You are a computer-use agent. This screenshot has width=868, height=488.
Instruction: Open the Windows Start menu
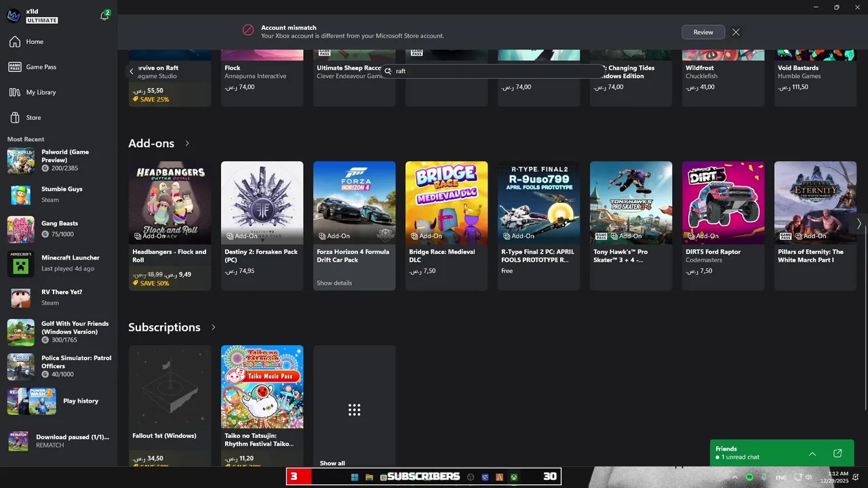355,477
